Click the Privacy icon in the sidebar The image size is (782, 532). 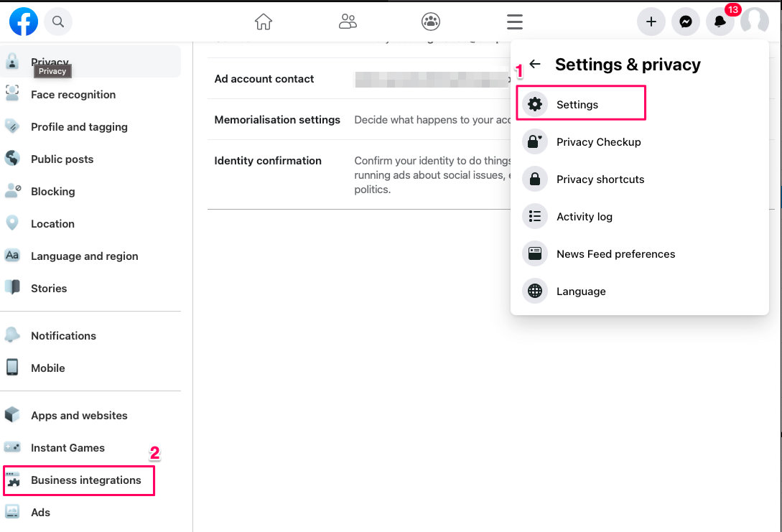(x=12, y=62)
